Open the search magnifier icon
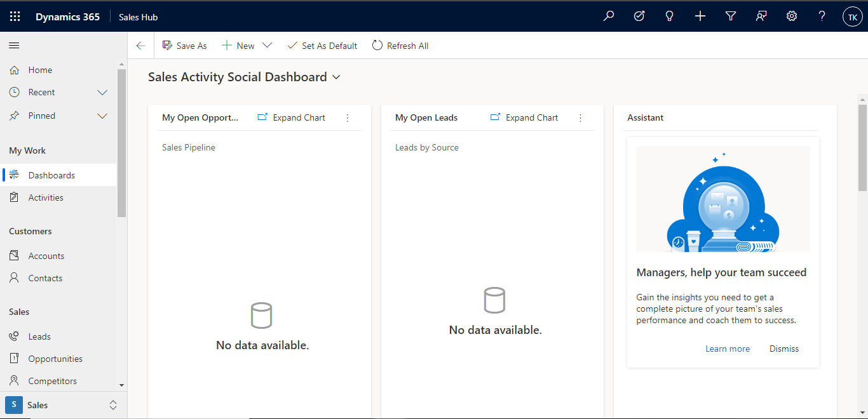868x419 pixels. coord(608,16)
